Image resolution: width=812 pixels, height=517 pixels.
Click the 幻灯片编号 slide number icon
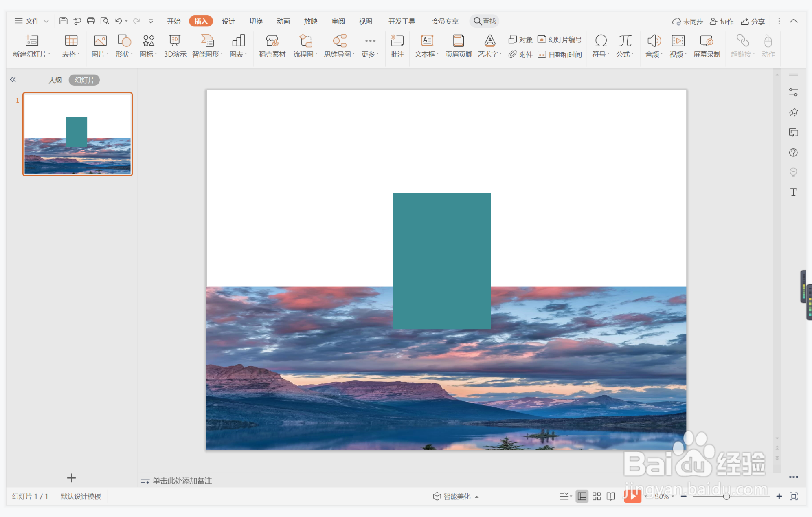coord(560,40)
